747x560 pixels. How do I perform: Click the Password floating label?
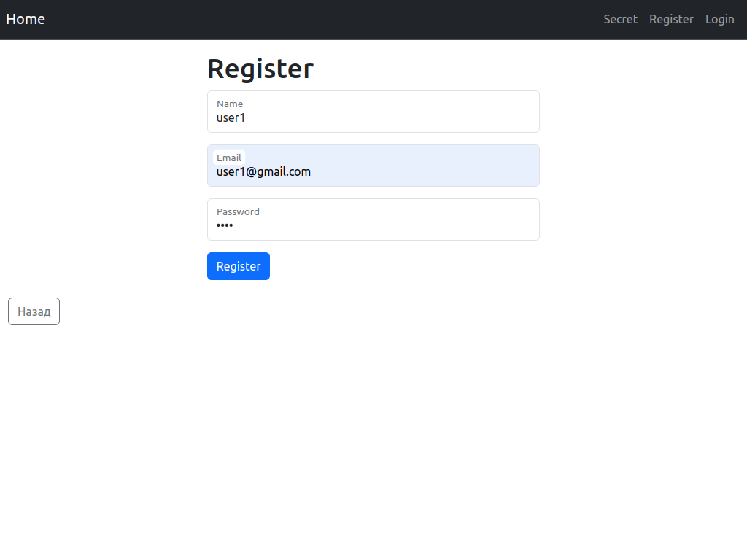click(x=238, y=211)
